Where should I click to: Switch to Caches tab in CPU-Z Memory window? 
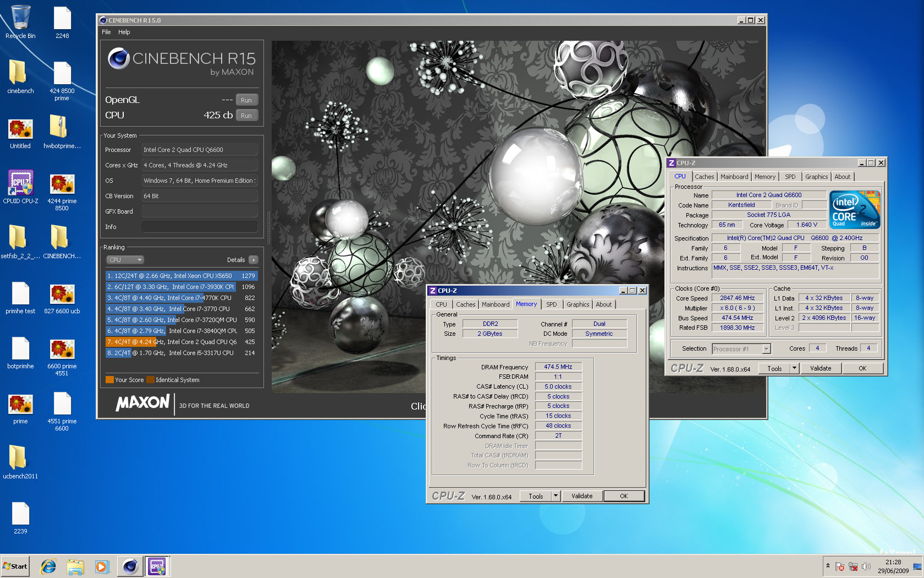point(465,304)
